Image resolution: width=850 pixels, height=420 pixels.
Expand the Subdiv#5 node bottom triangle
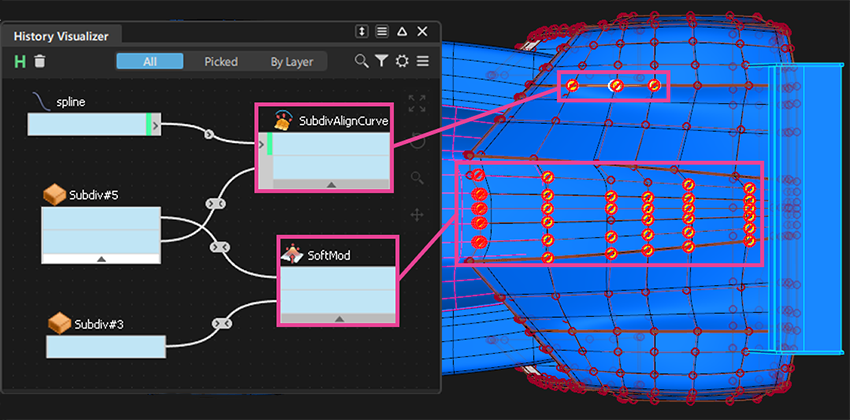click(x=101, y=259)
